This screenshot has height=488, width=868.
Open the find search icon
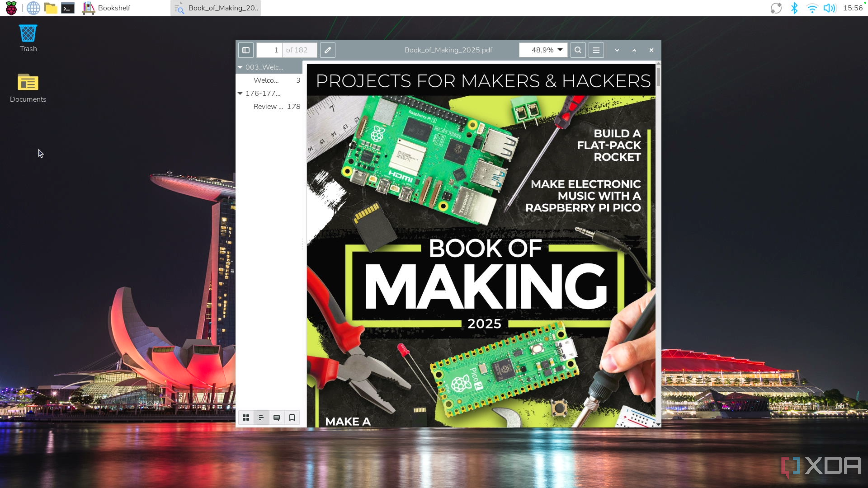[x=578, y=50]
